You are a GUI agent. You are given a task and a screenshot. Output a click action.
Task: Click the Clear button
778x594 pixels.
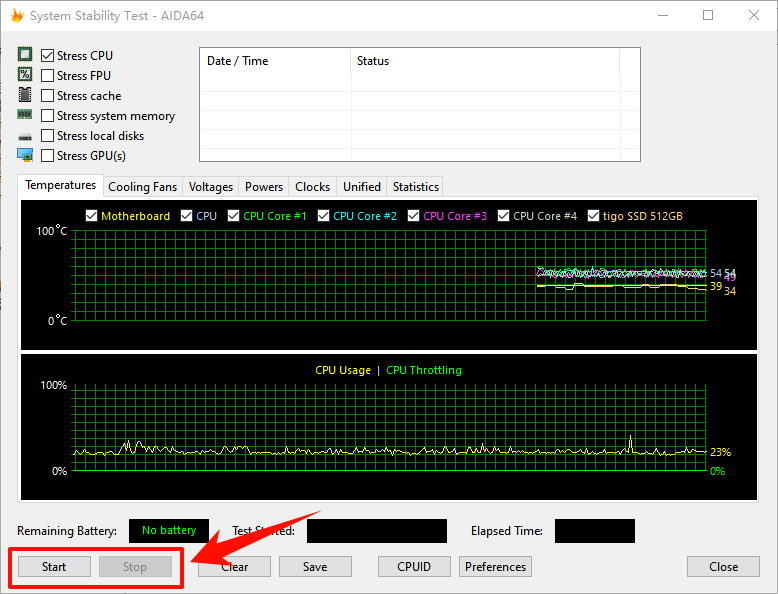click(234, 567)
